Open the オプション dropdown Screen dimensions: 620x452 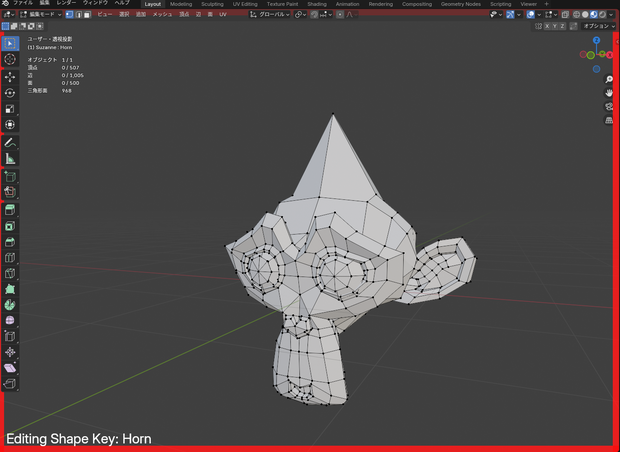click(599, 26)
